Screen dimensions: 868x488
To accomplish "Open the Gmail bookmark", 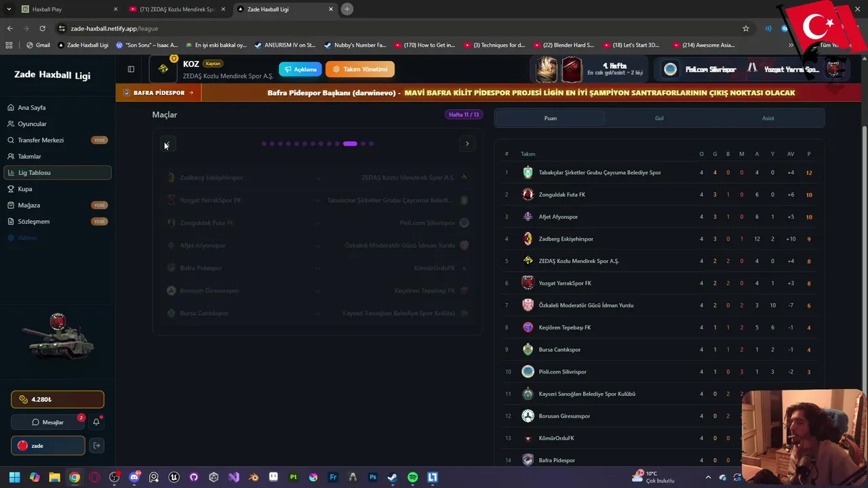I will click(38, 45).
